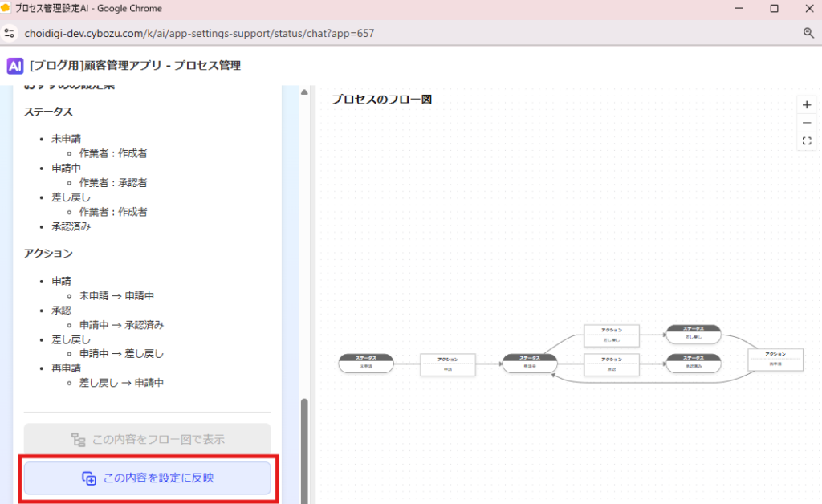Screen dimensions: 822x504
Task: Zoom out the flow diagram with minus
Action: 807,123
